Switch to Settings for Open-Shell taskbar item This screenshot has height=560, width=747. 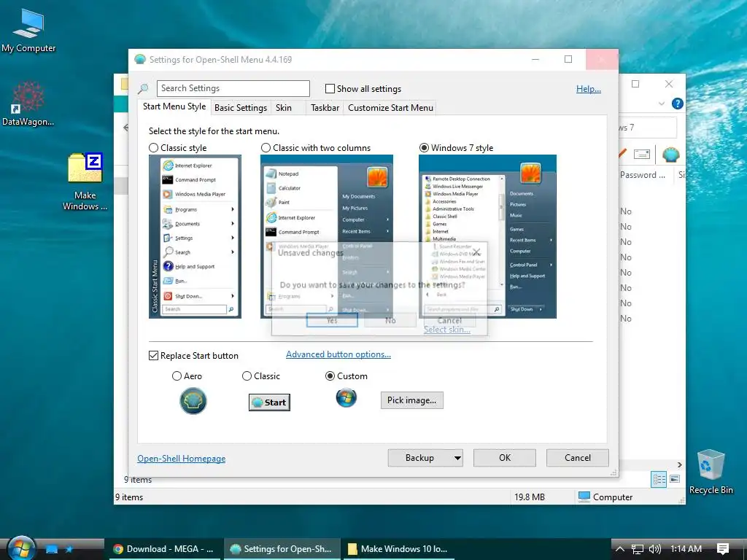click(x=281, y=549)
